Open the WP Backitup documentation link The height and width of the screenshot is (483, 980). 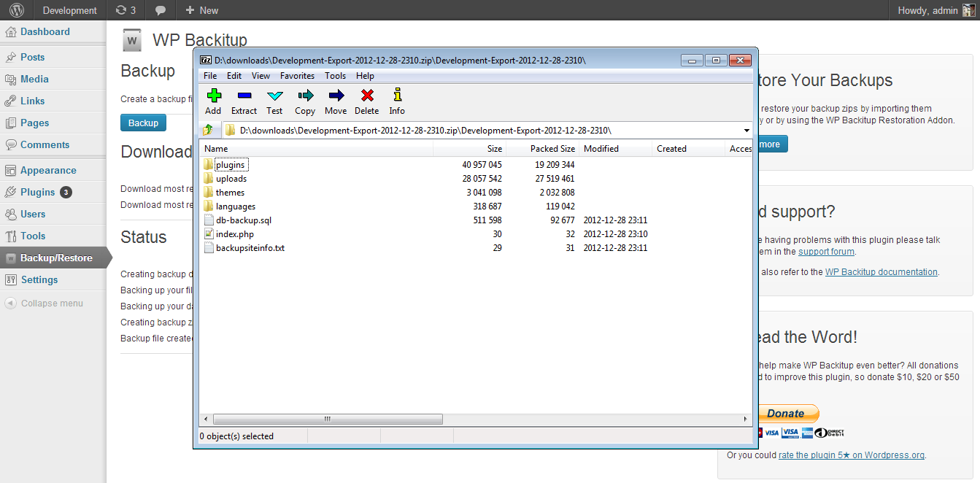pyautogui.click(x=881, y=272)
